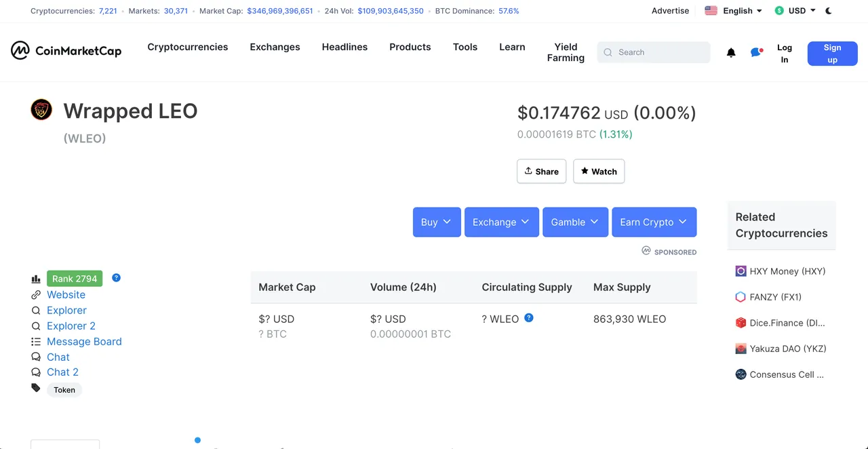Screen dimensions: 868x449
Task: Click the Related Cryptocurrencies heading
Action: (x=781, y=225)
